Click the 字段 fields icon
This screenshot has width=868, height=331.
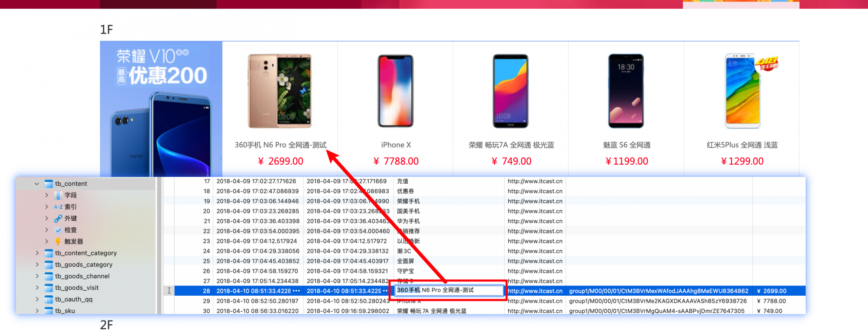pyautogui.click(x=58, y=195)
